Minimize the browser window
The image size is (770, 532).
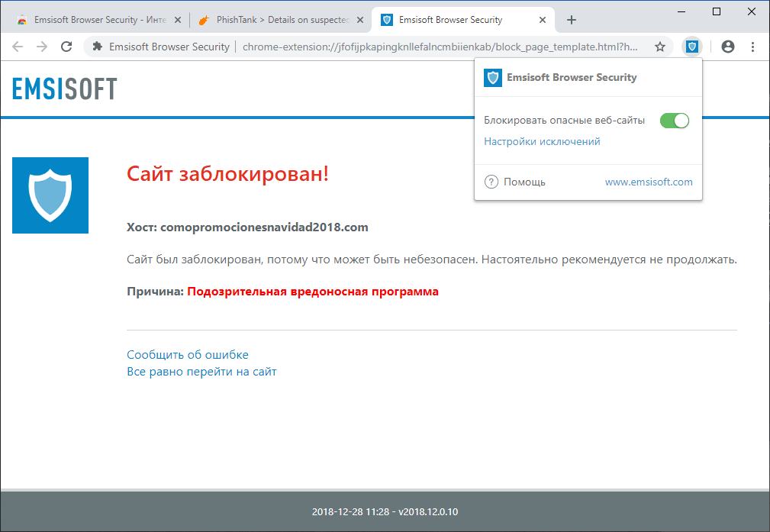[681, 11]
